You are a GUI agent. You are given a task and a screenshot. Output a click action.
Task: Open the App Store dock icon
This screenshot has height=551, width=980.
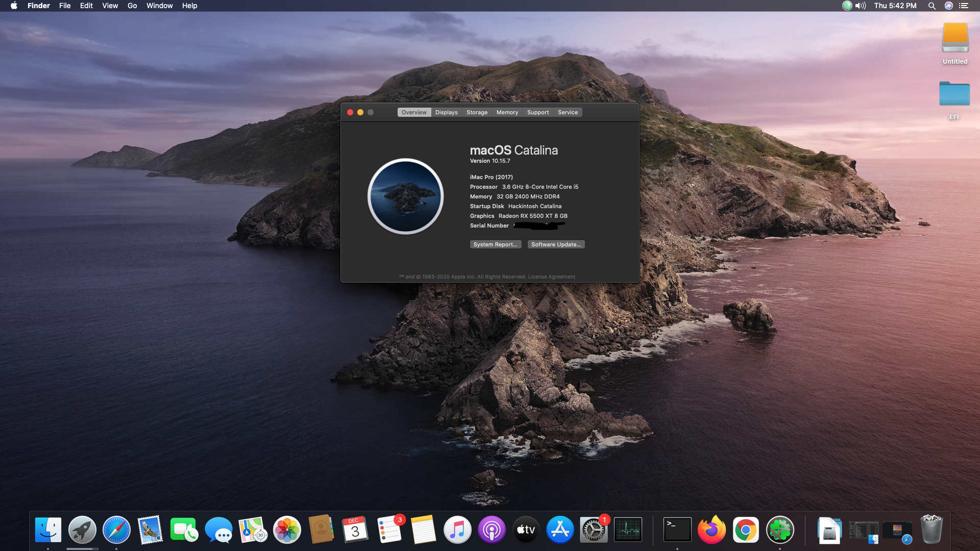point(560,530)
